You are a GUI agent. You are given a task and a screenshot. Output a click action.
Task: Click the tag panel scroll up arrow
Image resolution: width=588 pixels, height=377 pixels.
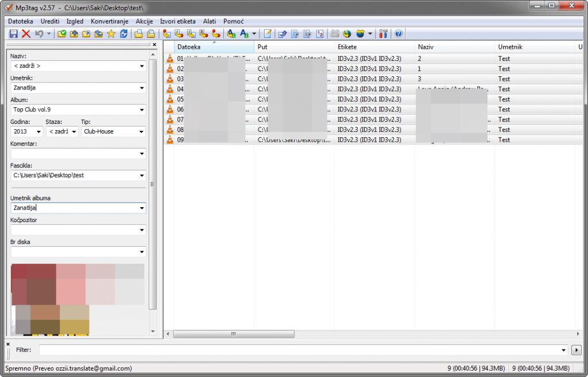pyautogui.click(x=153, y=55)
